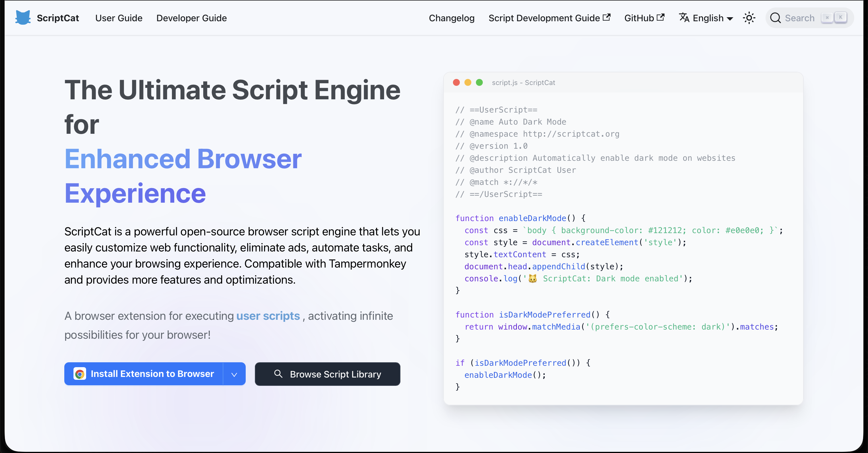Viewport: 868px width, 453px height.
Task: Click the "// @match *://*/*" code line
Action: click(496, 182)
